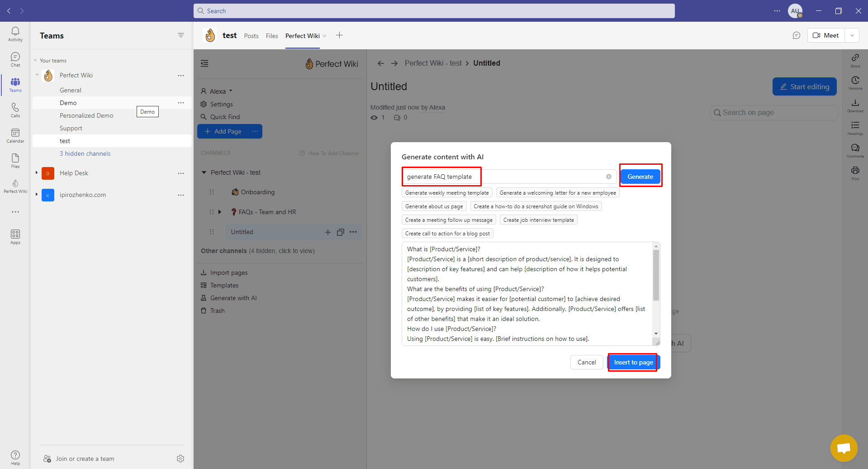Open Perfect Wiki tab dropdown chevron
Image resolution: width=868 pixels, height=469 pixels.
coord(324,36)
